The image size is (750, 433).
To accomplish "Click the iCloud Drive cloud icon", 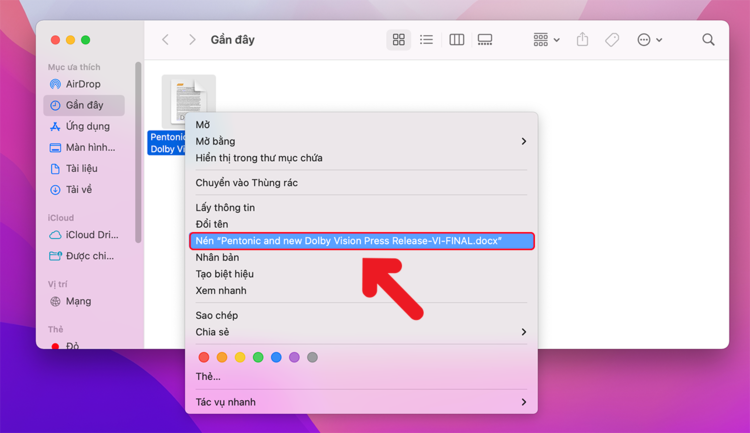I will tap(55, 235).
